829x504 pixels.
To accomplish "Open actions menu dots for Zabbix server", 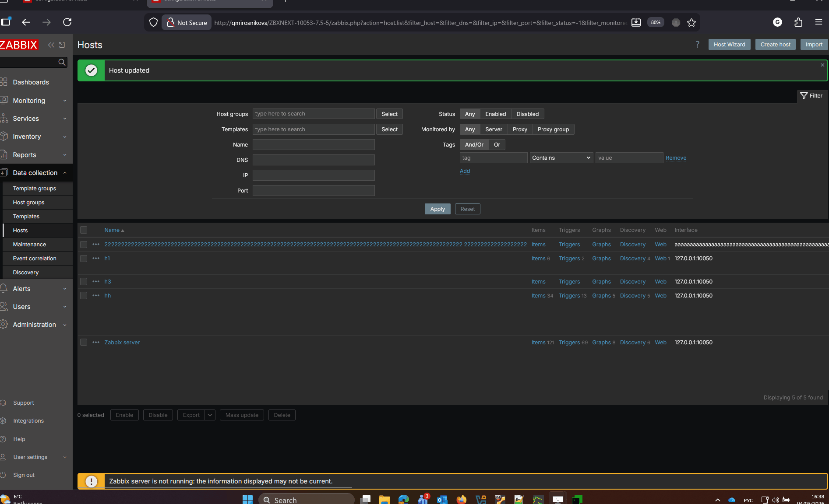I will 96,343.
